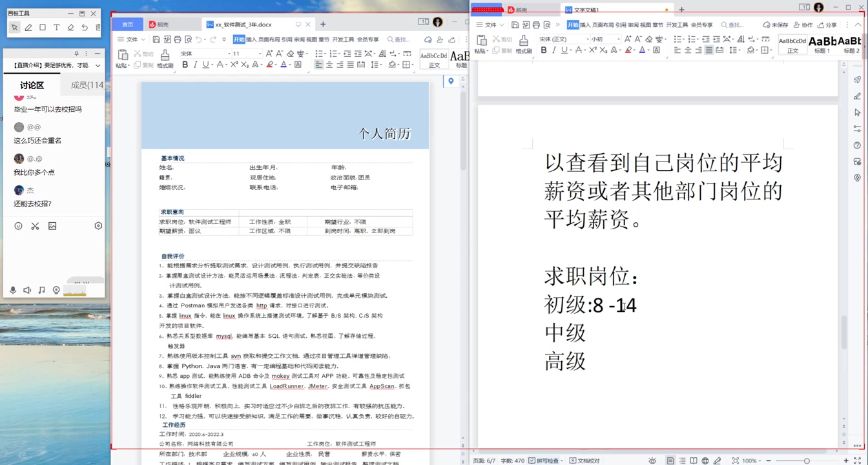Toggle Italic in left WPS window
Screen dimensions: 868x465
click(x=195, y=65)
